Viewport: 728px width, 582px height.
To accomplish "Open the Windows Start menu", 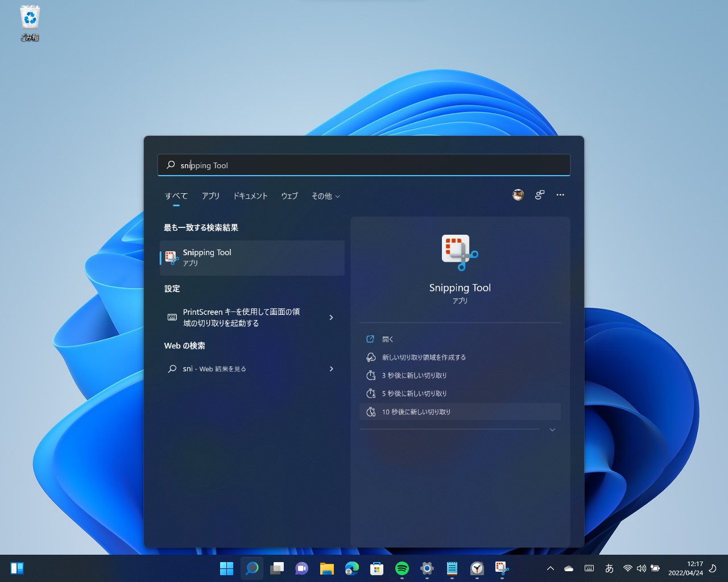I will (x=226, y=568).
